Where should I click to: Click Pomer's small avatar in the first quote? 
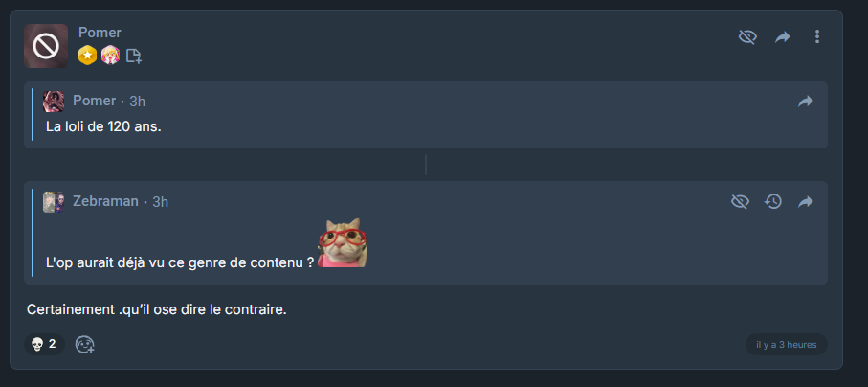[x=54, y=102]
